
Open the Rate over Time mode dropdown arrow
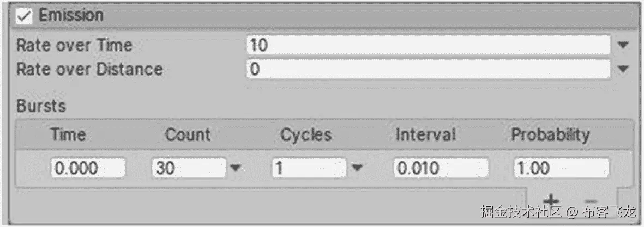(624, 45)
